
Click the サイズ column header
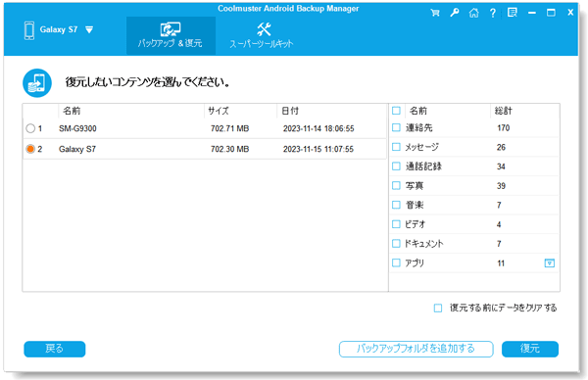point(219,111)
